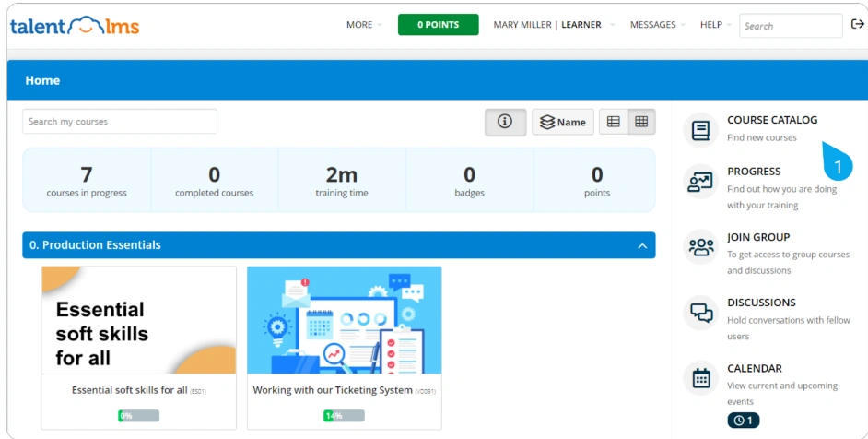
Task: Focus the top Search field
Action: (x=791, y=26)
